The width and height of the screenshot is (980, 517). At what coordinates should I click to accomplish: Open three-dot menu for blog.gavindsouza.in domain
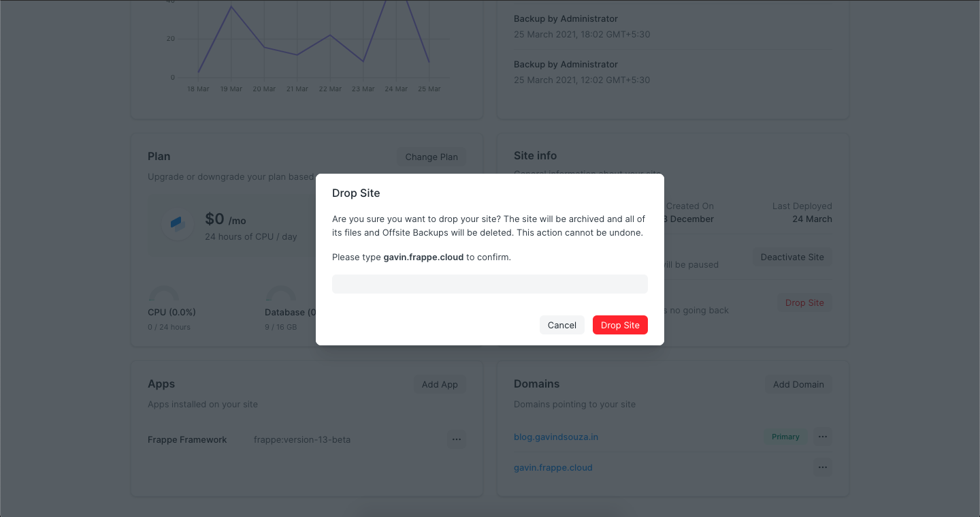click(823, 437)
